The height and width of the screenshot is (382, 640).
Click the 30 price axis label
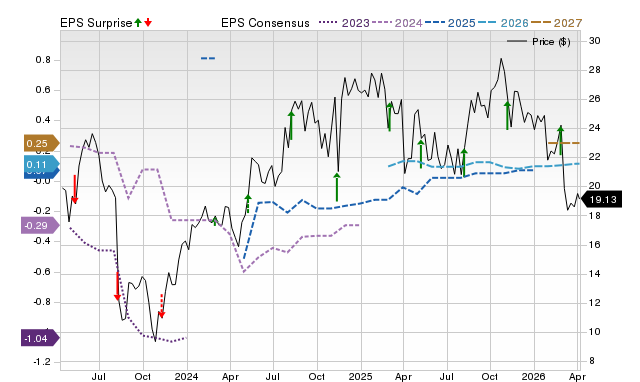point(595,41)
